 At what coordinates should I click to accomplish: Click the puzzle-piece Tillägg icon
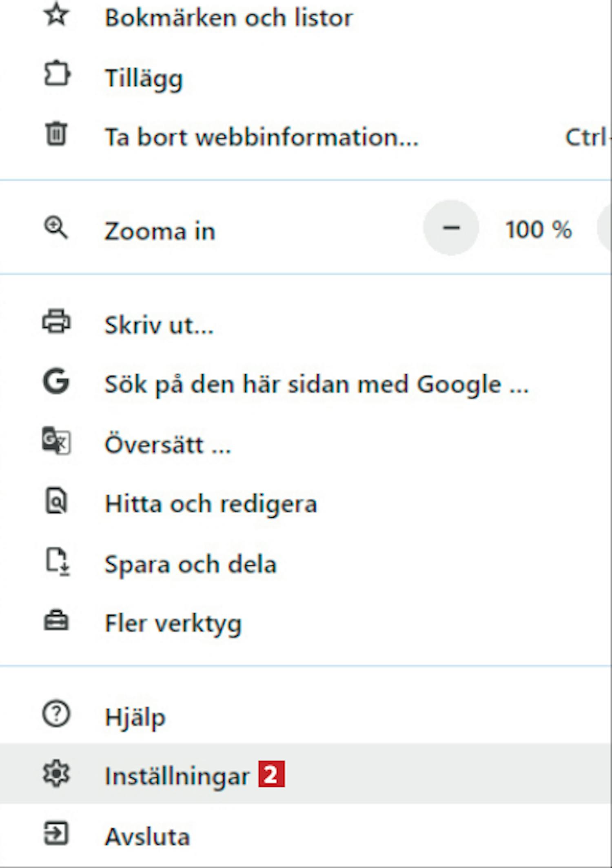56,74
